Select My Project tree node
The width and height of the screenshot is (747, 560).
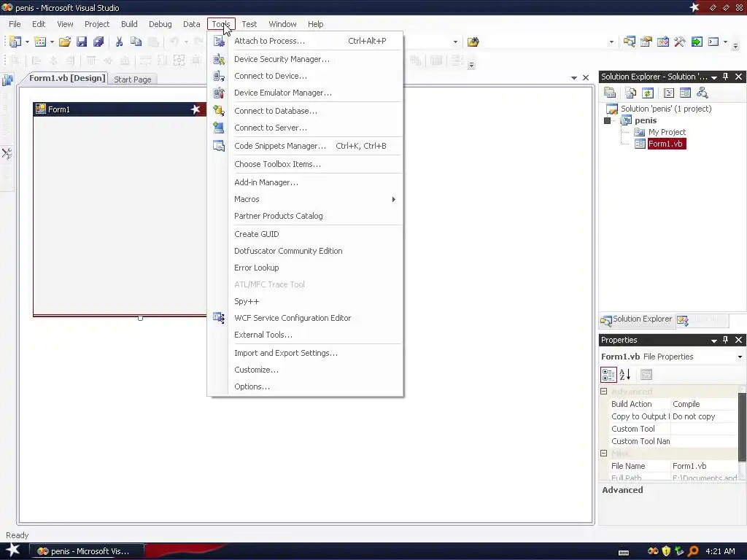coord(667,132)
